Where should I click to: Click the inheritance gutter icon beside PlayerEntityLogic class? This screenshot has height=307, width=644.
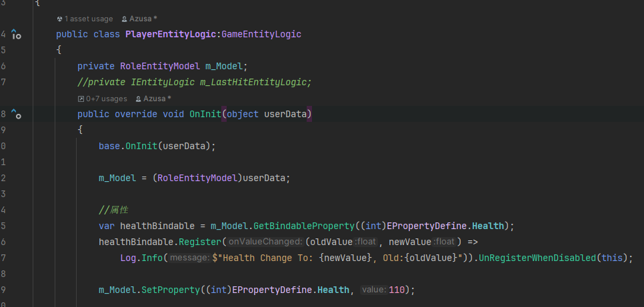point(17,35)
